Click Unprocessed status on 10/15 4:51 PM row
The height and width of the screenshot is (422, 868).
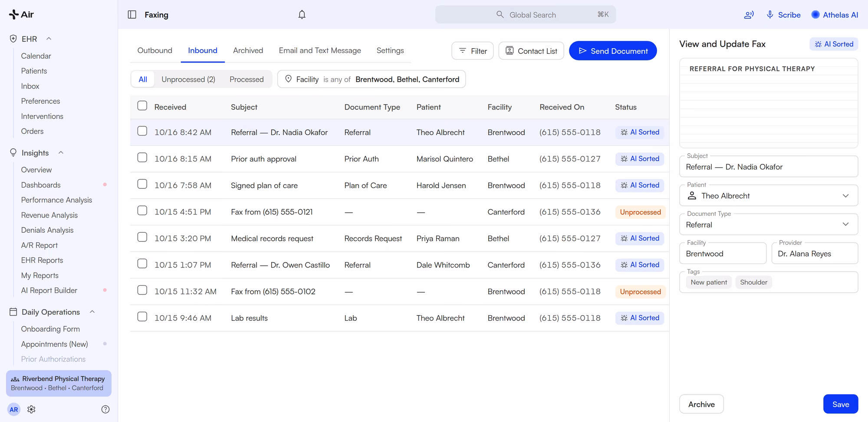[640, 212]
